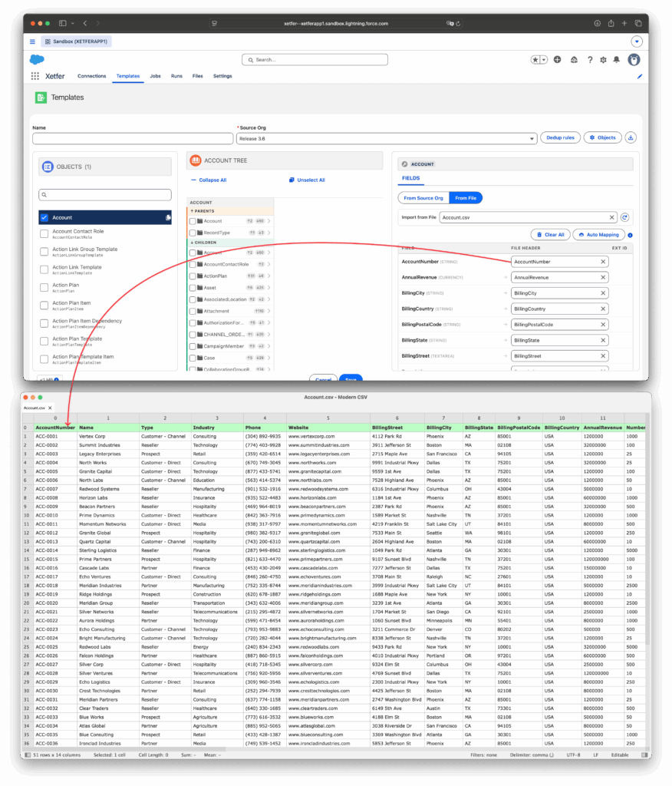The height and width of the screenshot is (786, 672).
Task: Click the Objects button
Action: pyautogui.click(x=602, y=137)
